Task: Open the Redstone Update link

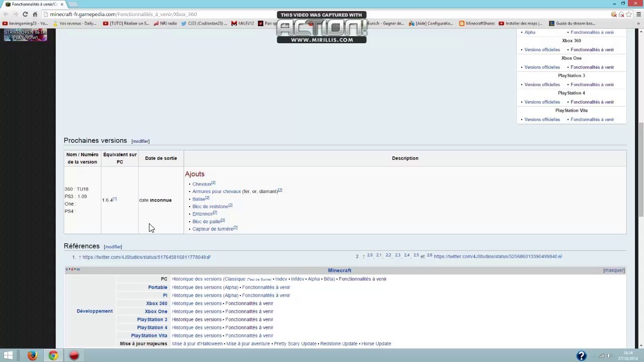Action: 339,344
